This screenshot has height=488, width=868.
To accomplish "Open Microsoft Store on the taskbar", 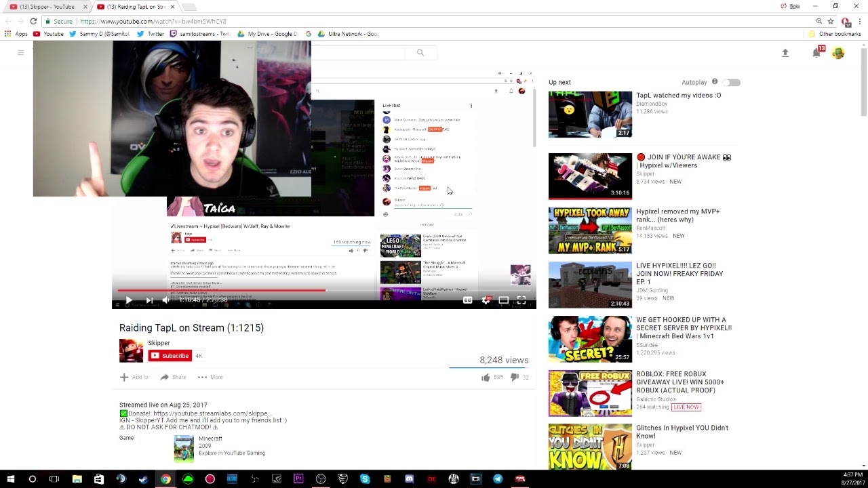I will pos(99,479).
